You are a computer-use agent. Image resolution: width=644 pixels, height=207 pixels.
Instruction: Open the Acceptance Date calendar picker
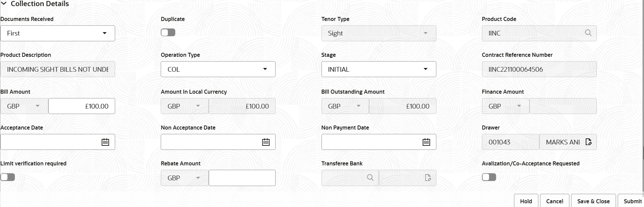[105, 142]
